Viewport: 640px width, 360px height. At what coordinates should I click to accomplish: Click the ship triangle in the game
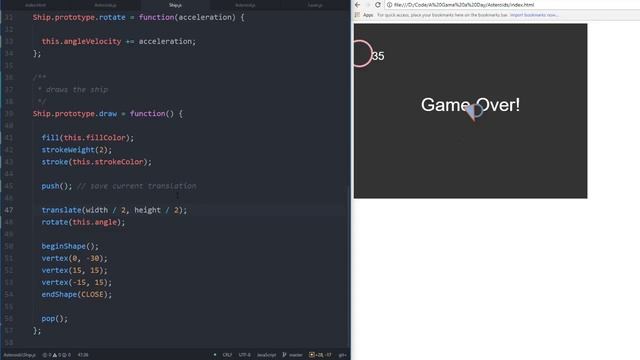click(473, 112)
